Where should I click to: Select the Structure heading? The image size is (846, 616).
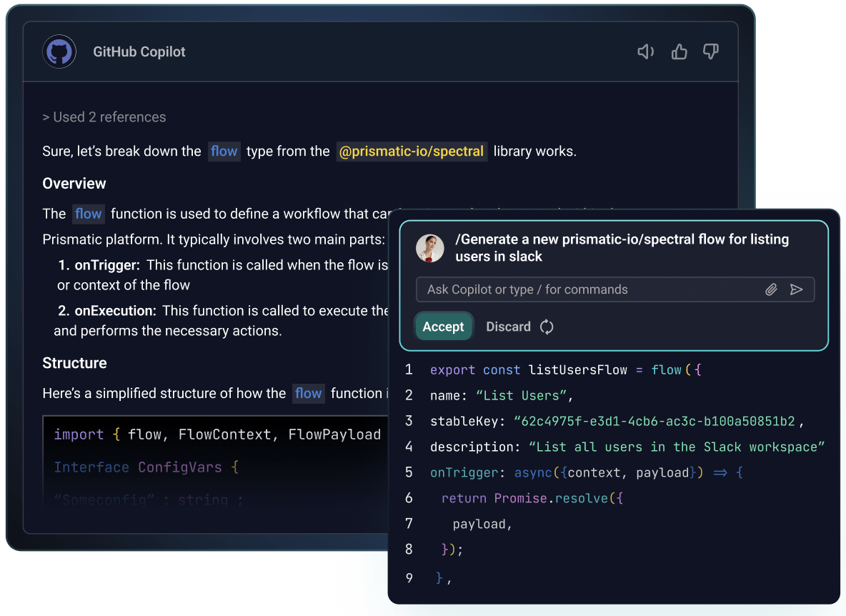(74, 363)
